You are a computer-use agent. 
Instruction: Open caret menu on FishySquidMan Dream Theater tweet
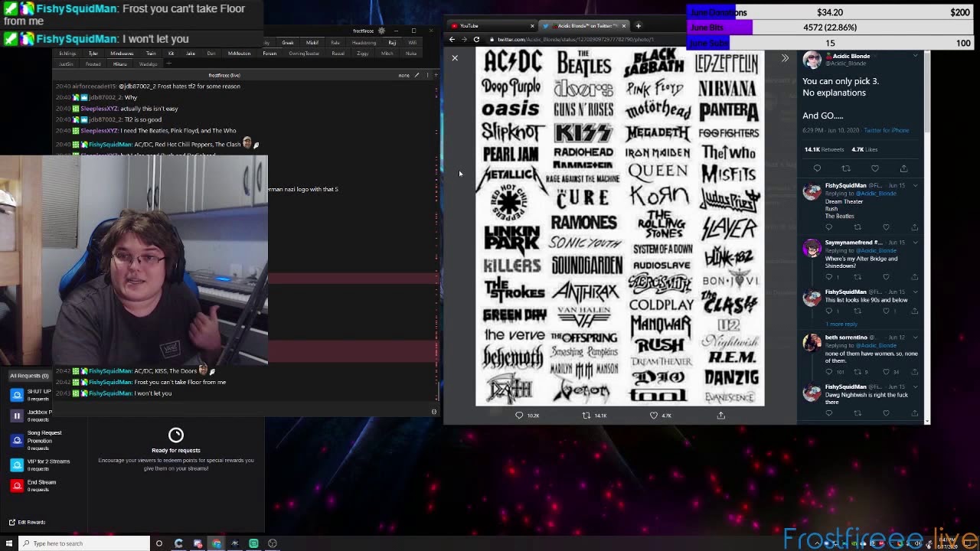[915, 185]
